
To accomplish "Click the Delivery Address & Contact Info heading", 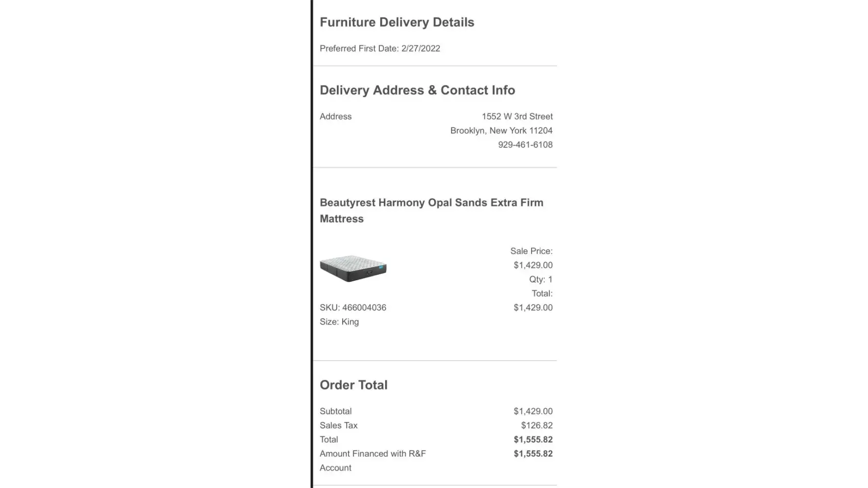I will [x=417, y=90].
